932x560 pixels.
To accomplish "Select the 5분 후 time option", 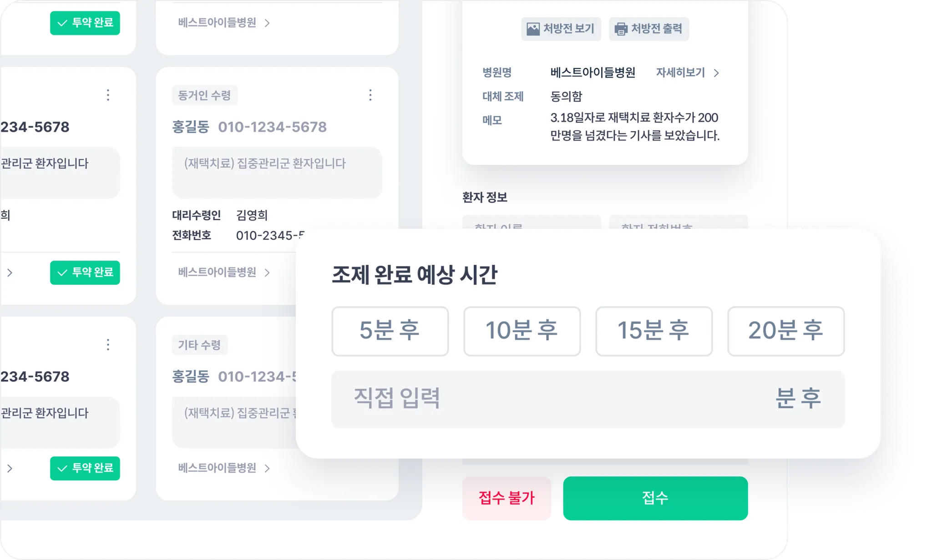I will click(x=390, y=331).
